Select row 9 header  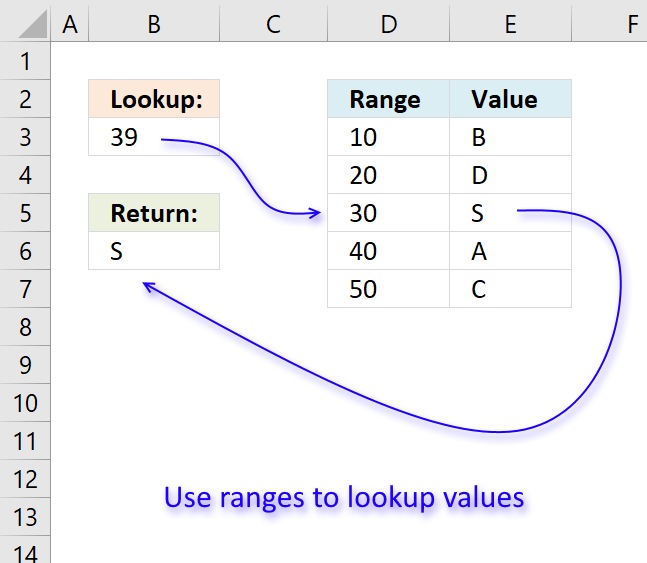point(25,365)
